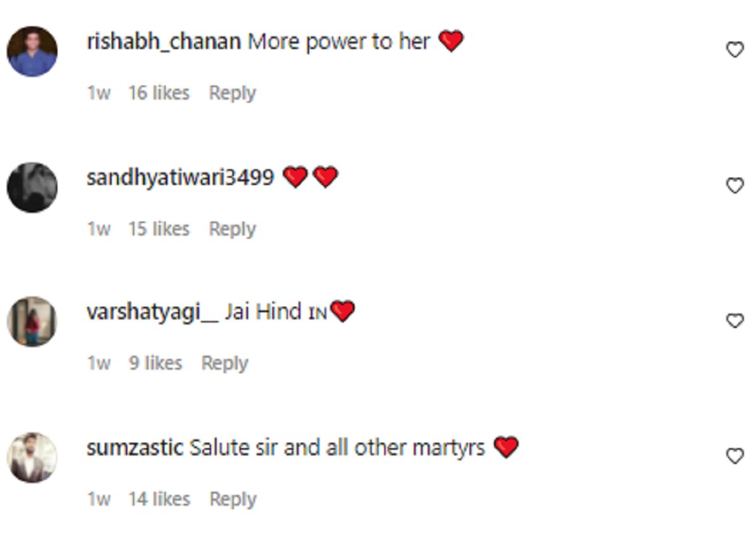Click username sandhyatiwari3499
Viewport: 756px width, 544px height.
[180, 178]
